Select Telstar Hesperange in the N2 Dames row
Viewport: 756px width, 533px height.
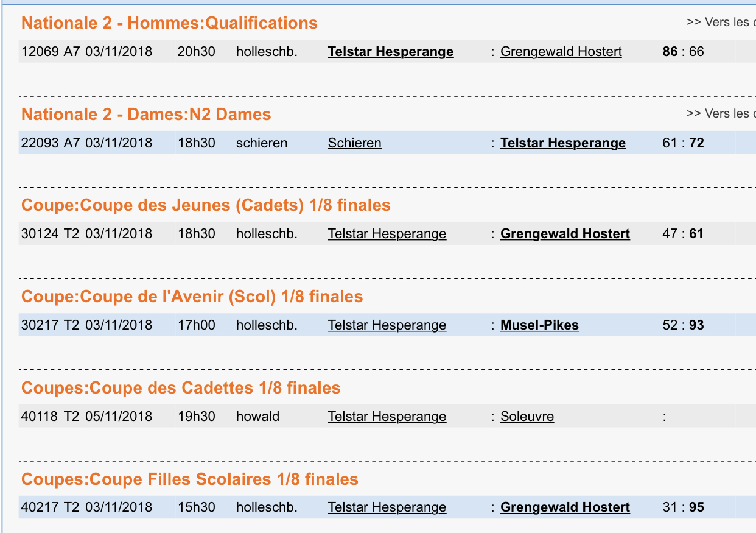tap(562, 143)
